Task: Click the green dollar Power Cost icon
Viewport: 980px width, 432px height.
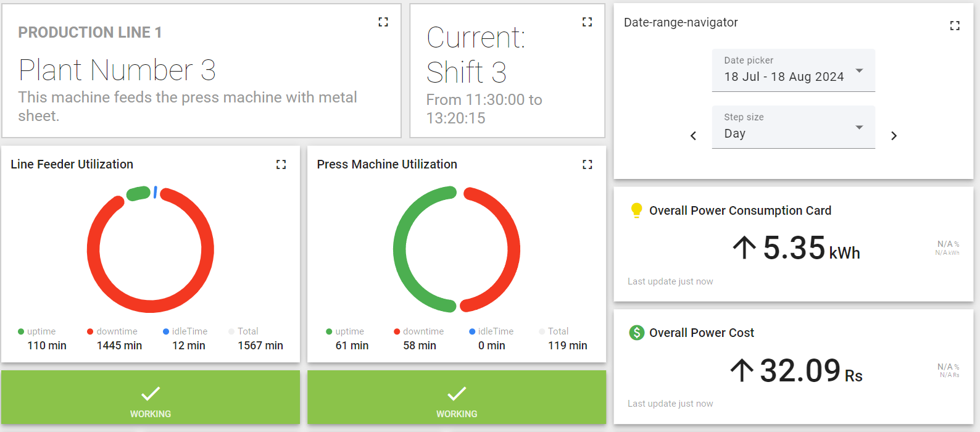Action: tap(636, 333)
